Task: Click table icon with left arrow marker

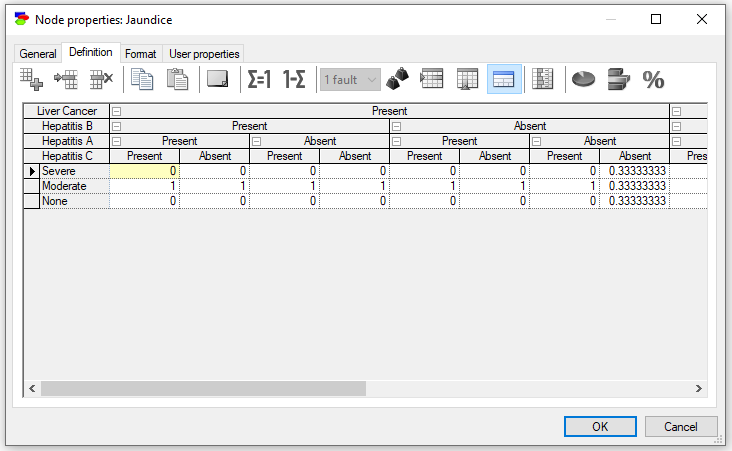Action: point(432,79)
